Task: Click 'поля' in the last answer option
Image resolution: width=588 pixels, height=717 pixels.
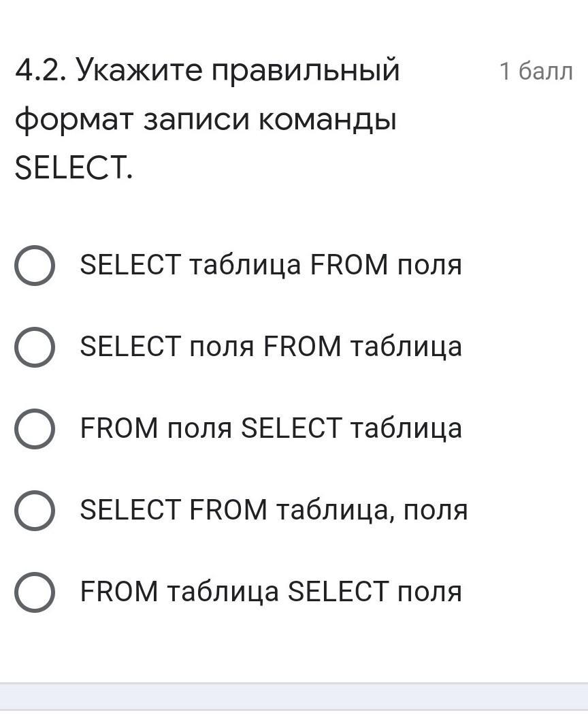Action: pyautogui.click(x=429, y=591)
